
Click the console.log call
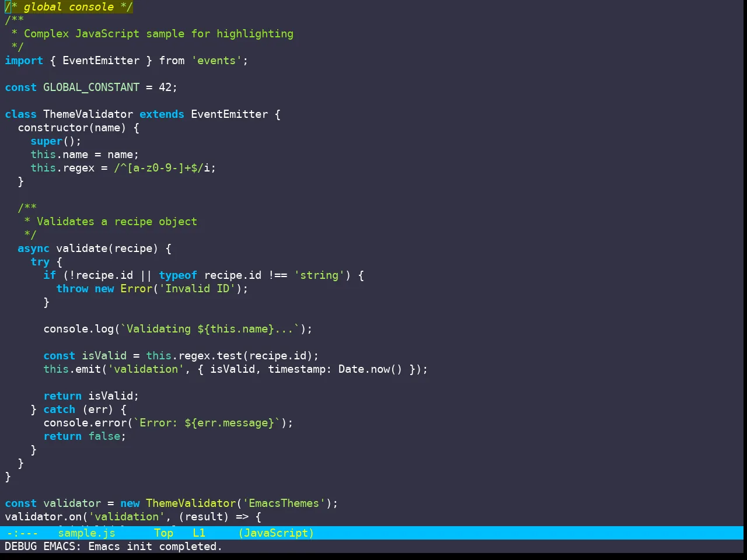[78, 329]
